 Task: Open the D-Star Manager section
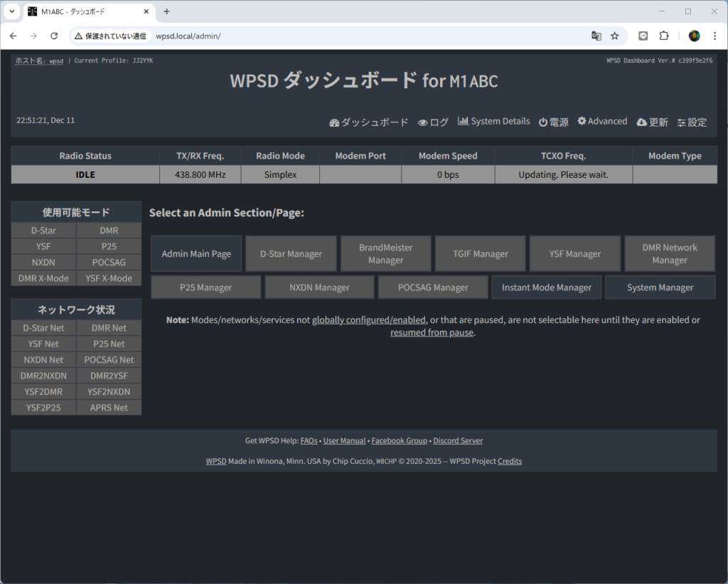[x=291, y=254]
